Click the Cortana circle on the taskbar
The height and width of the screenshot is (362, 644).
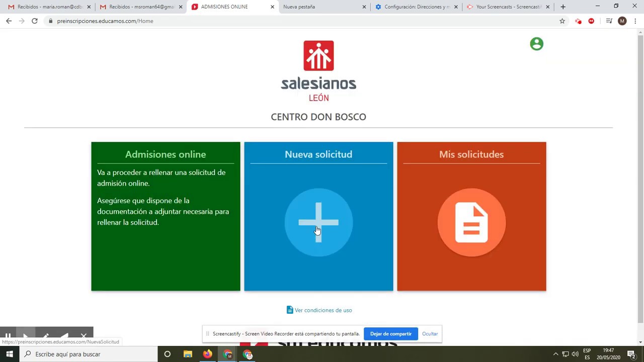168,354
